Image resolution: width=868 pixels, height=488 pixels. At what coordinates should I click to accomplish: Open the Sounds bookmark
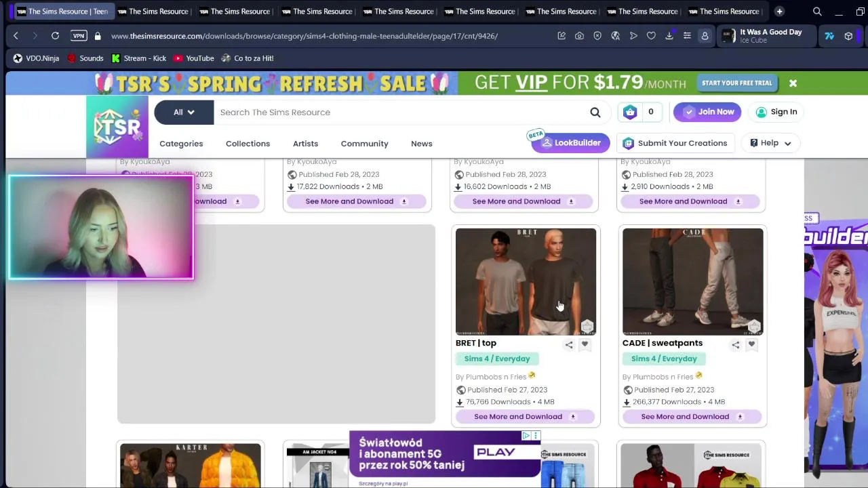click(x=85, y=58)
